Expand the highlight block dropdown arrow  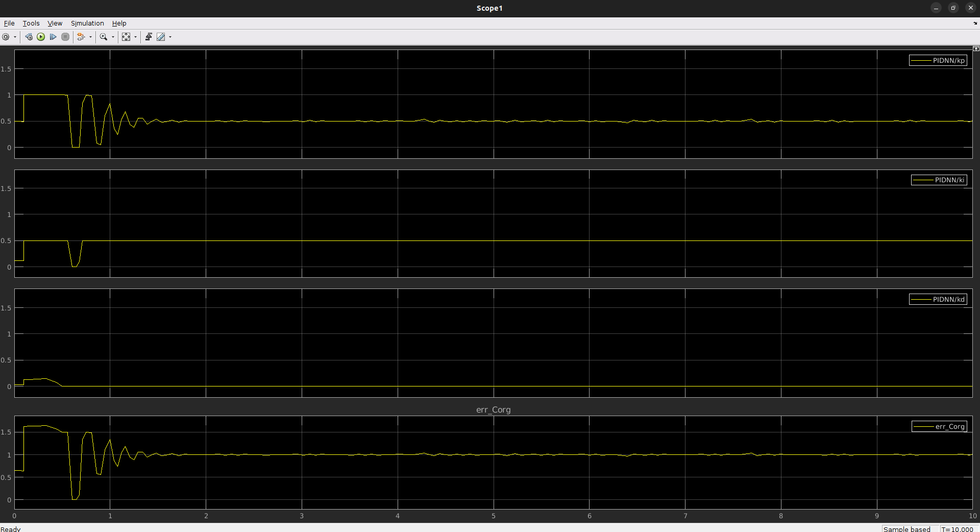point(90,37)
